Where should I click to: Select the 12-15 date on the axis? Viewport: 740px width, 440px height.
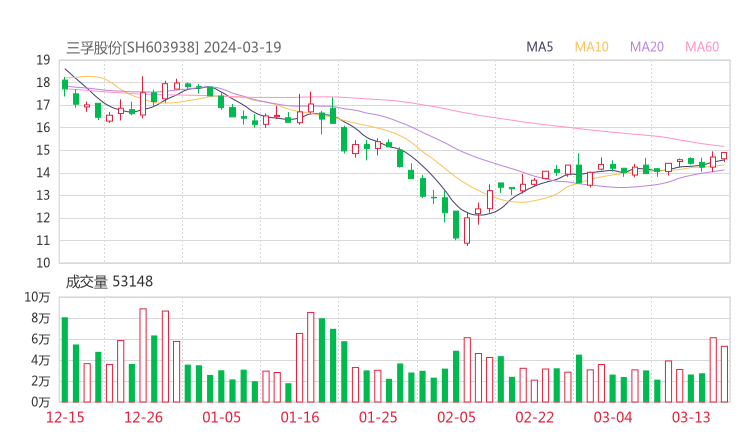click(x=63, y=417)
